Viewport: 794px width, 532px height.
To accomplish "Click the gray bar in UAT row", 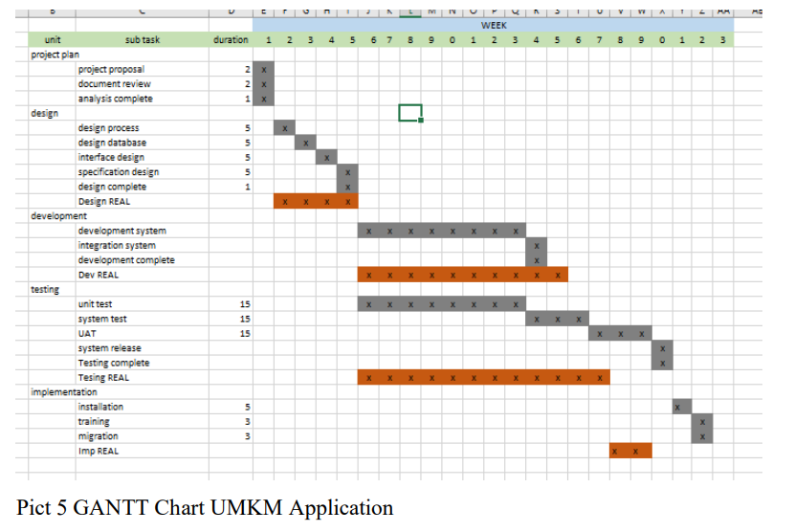I will tap(620, 333).
